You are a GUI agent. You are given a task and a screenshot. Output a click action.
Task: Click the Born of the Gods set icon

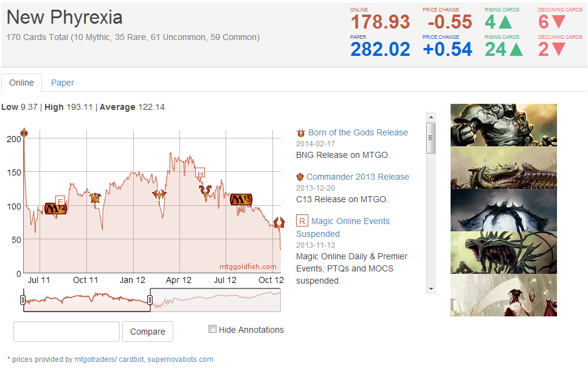(x=300, y=132)
